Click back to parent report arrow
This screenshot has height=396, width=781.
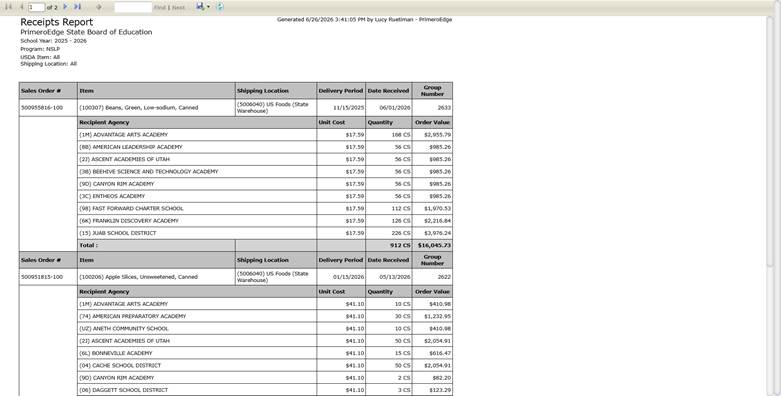(x=99, y=7)
